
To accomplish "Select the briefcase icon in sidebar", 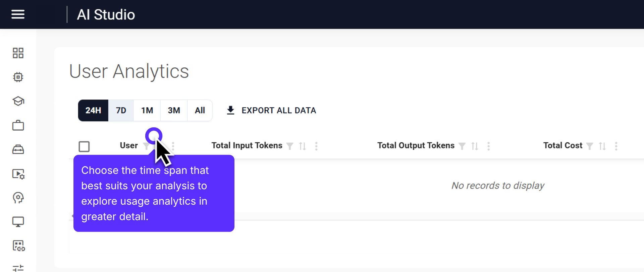I will (18, 126).
